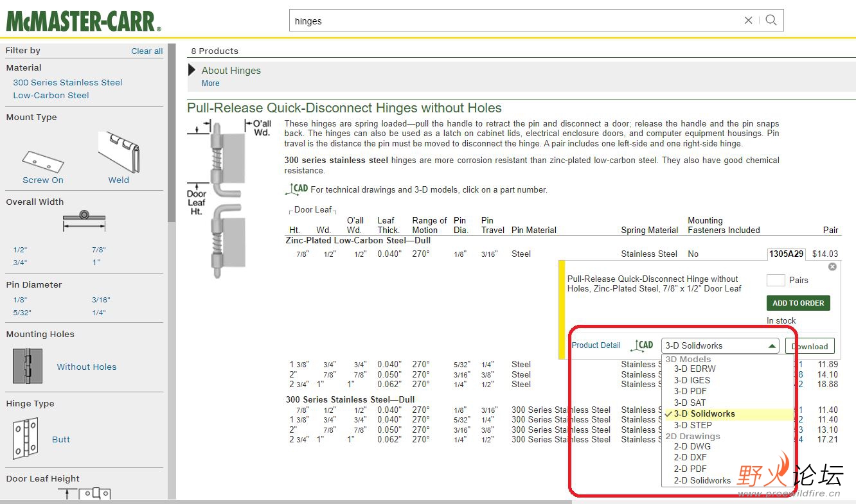
Task: Choose 3-D STEP format option
Action: 693,425
